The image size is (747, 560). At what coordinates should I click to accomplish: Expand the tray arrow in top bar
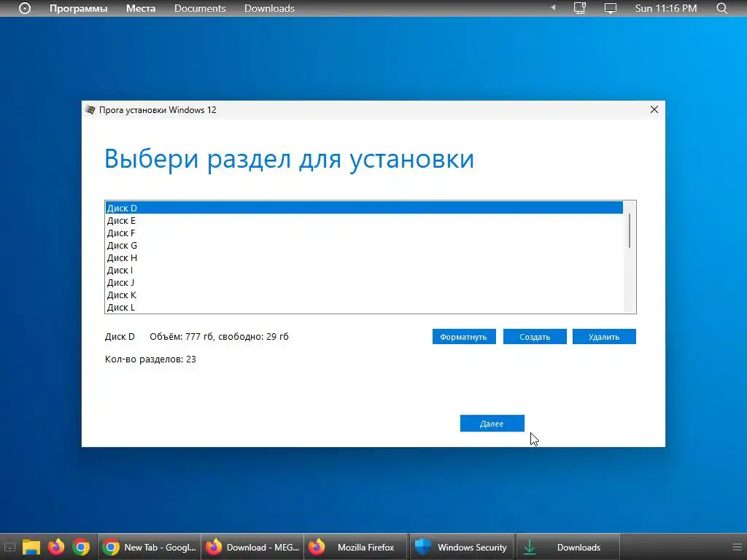coord(553,7)
